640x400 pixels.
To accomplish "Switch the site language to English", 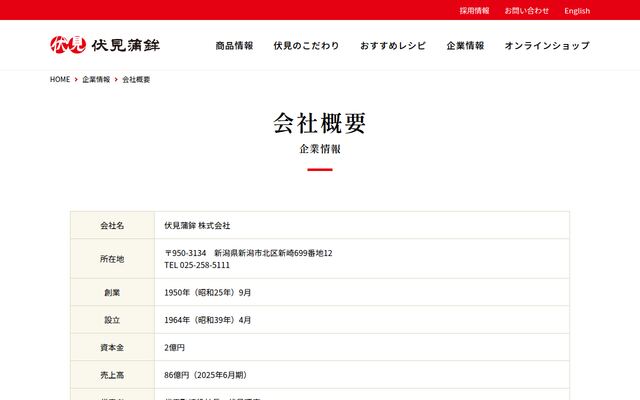I will click(x=577, y=11).
